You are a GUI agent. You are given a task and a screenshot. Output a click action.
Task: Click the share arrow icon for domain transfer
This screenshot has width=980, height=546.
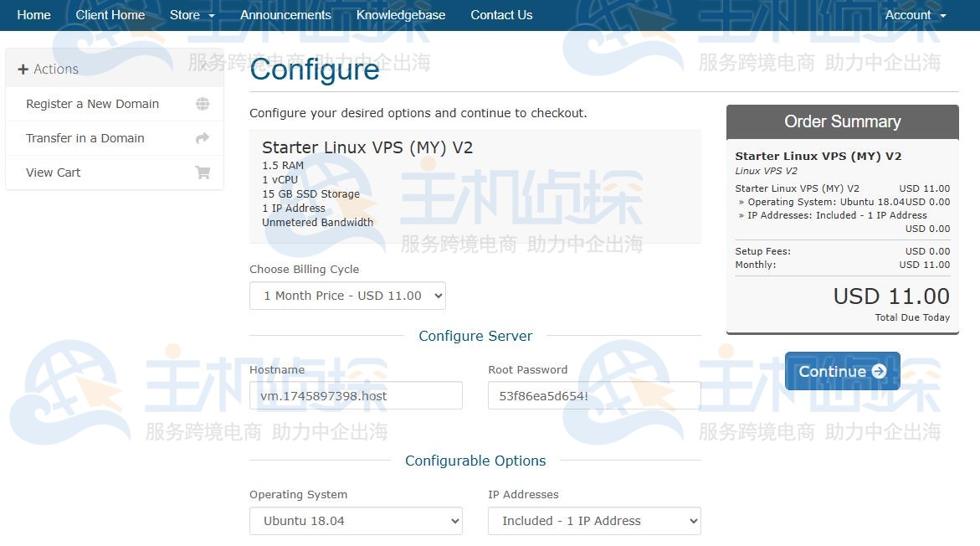[203, 138]
